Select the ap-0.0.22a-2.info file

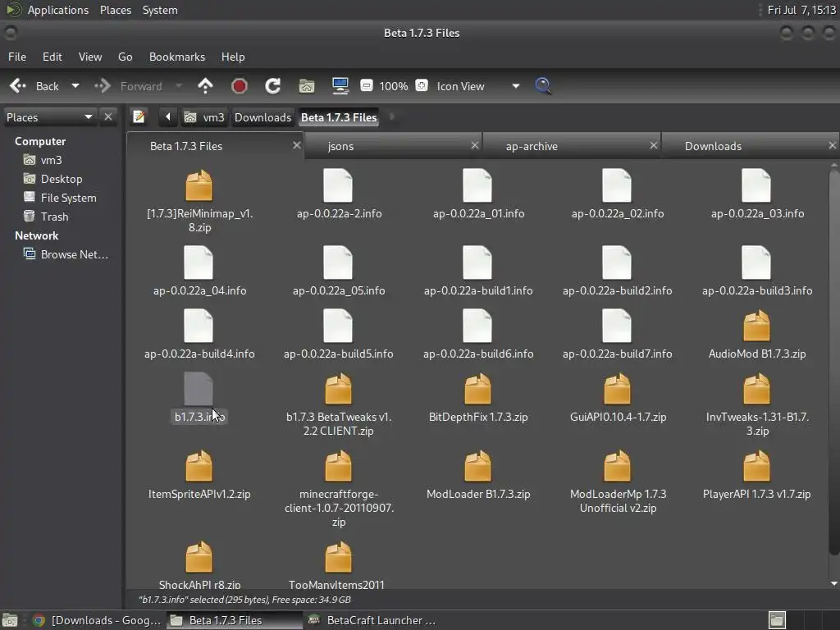[x=339, y=194]
